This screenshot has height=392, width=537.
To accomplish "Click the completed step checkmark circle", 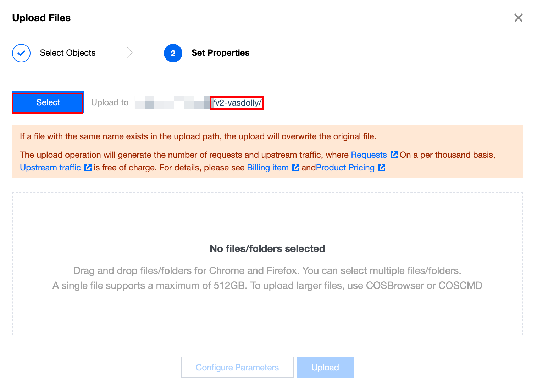I will [21, 53].
